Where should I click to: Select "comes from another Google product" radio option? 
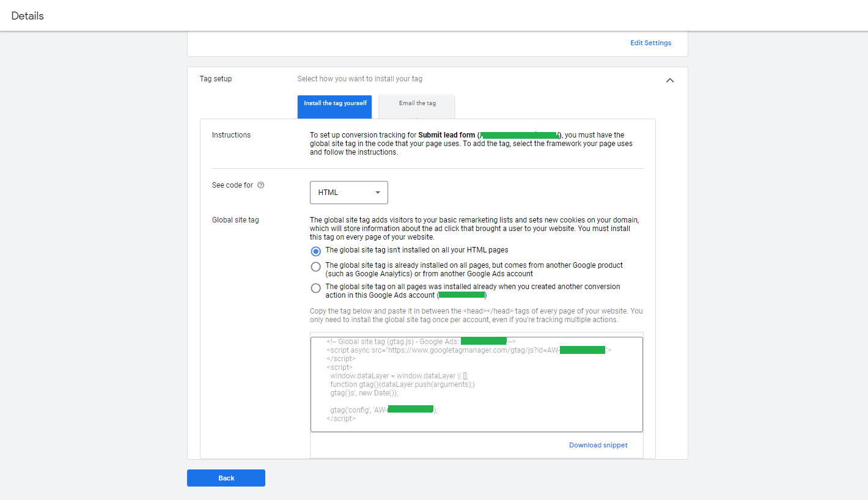tap(315, 267)
